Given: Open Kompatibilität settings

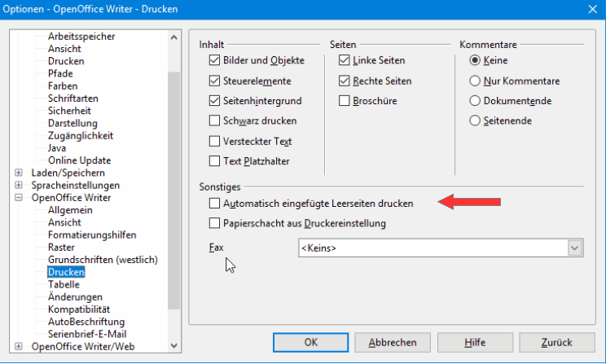Looking at the screenshot, I should tap(79, 309).
